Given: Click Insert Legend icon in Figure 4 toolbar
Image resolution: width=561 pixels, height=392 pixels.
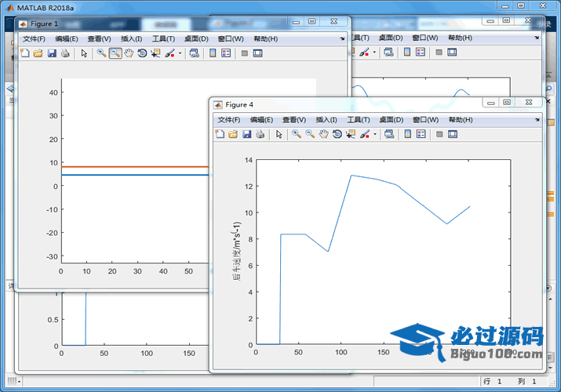Looking at the screenshot, I should [x=421, y=134].
